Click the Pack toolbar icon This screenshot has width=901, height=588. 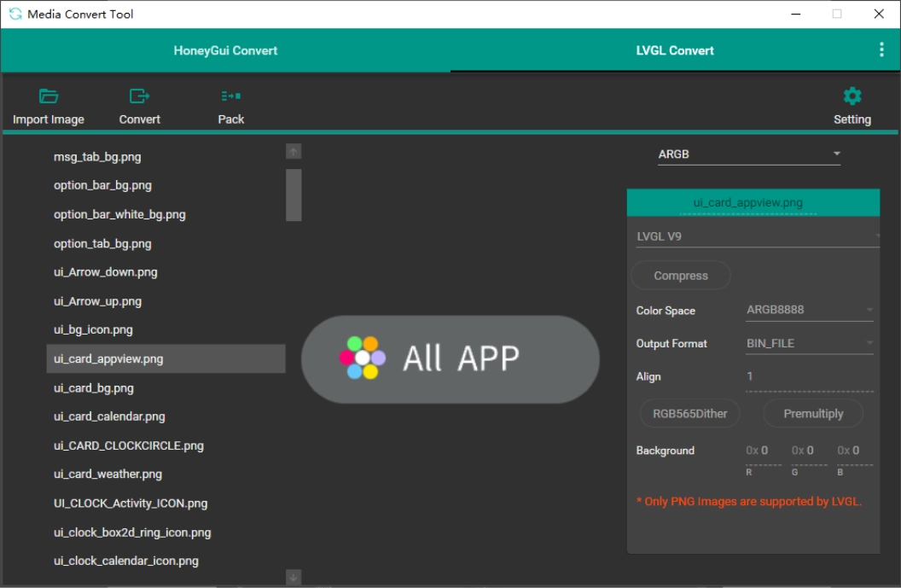[231, 96]
